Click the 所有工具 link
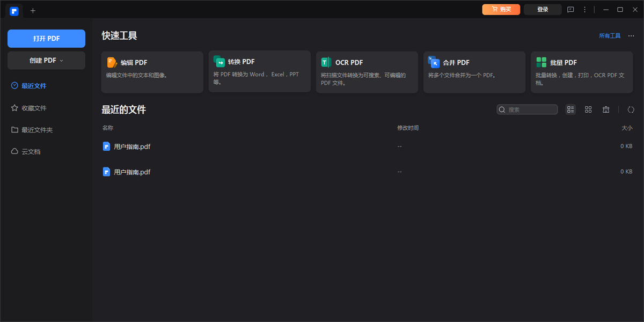 pos(610,36)
